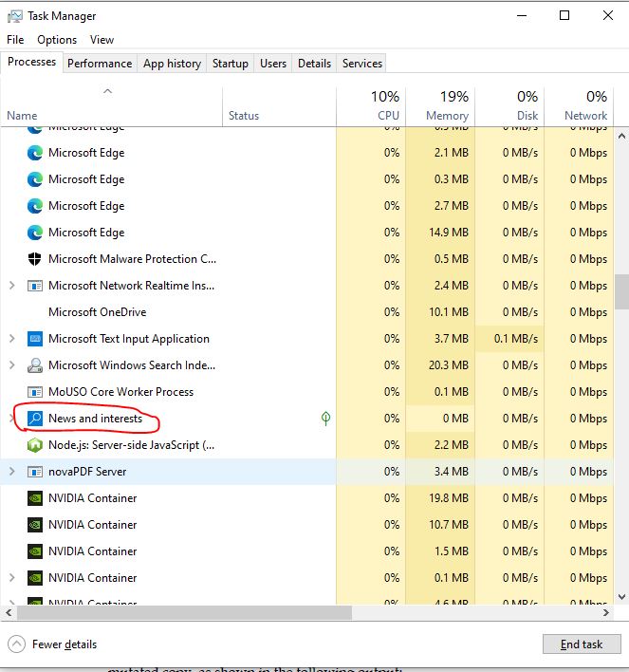Click the 0.1 MB/s disk value

(516, 339)
